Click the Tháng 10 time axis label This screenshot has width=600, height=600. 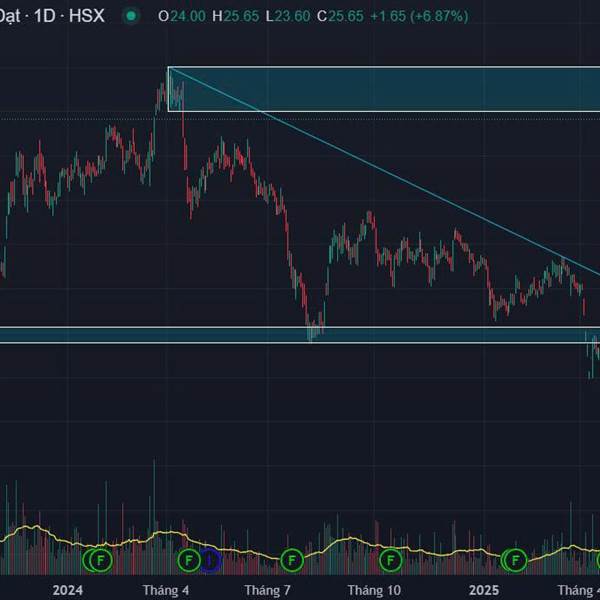pos(374,590)
